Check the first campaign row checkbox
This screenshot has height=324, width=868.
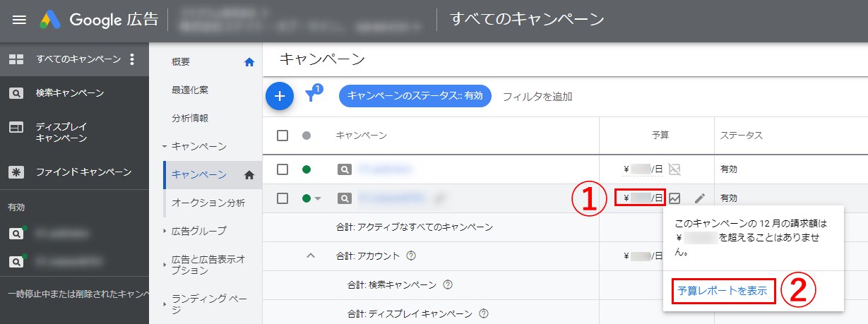[283, 169]
